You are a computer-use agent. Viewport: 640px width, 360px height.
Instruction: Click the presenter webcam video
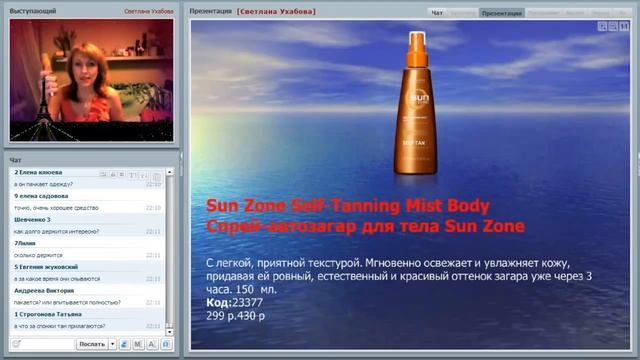[x=91, y=80]
